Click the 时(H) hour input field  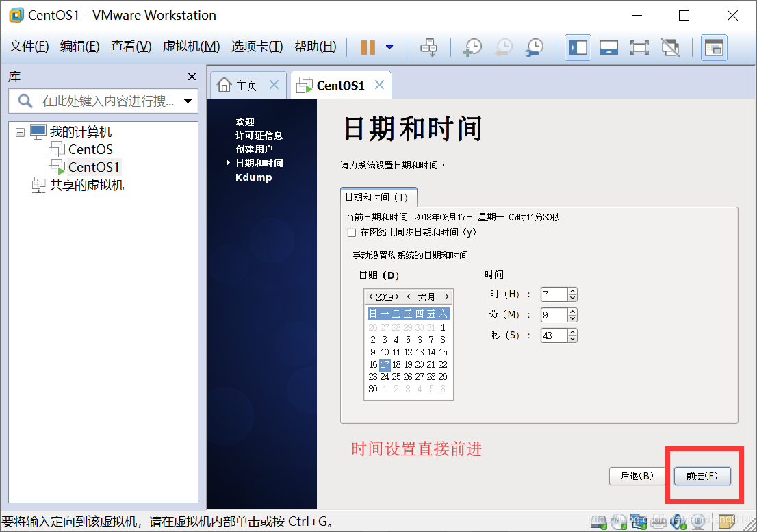click(553, 294)
